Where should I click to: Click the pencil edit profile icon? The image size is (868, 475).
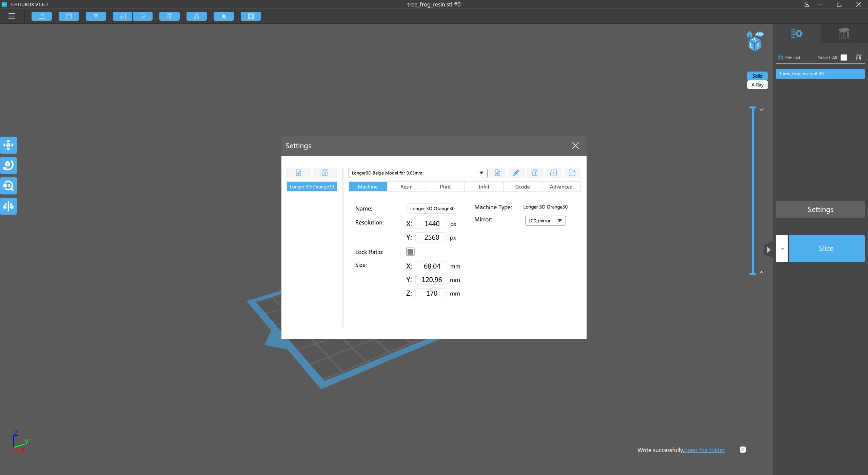(x=516, y=173)
